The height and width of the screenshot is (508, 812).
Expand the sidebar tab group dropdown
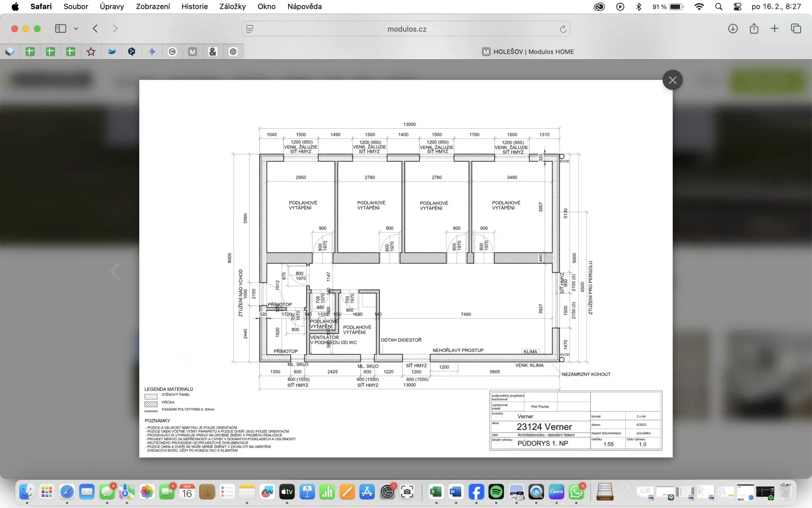tap(76, 29)
